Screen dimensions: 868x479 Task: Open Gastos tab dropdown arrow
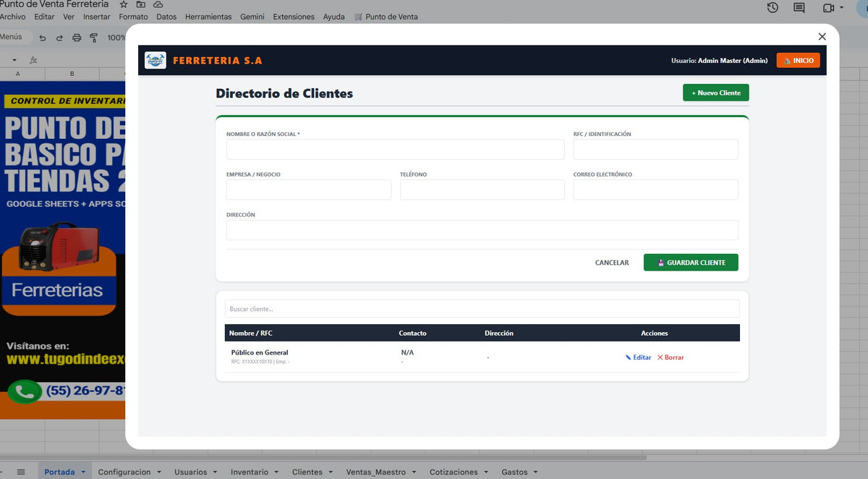(536, 472)
